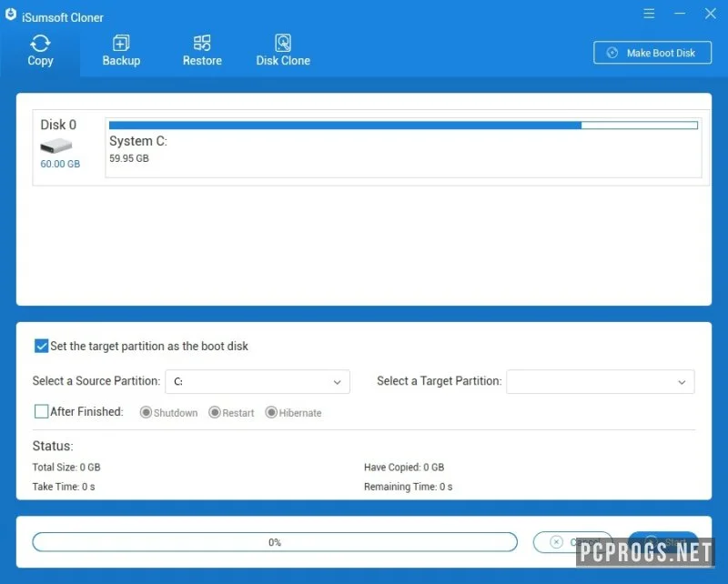
Task: Click the 59.95 GB partition size
Action: (129, 158)
